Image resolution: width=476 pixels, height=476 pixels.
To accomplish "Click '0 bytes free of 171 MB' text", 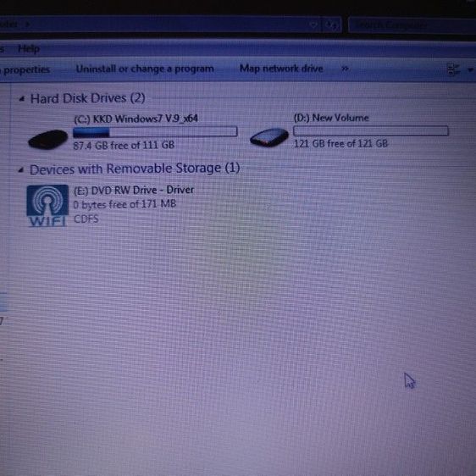I will point(125,204).
